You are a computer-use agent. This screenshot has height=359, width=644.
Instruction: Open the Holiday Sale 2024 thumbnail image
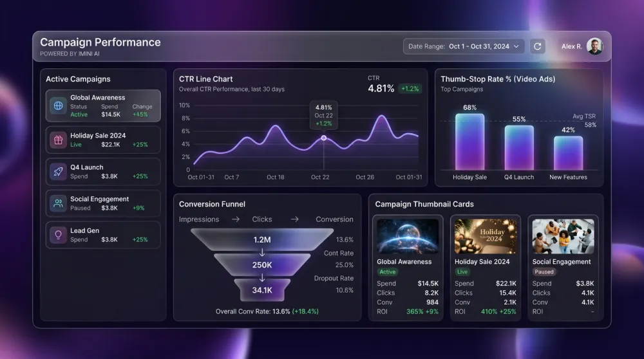pyautogui.click(x=485, y=236)
